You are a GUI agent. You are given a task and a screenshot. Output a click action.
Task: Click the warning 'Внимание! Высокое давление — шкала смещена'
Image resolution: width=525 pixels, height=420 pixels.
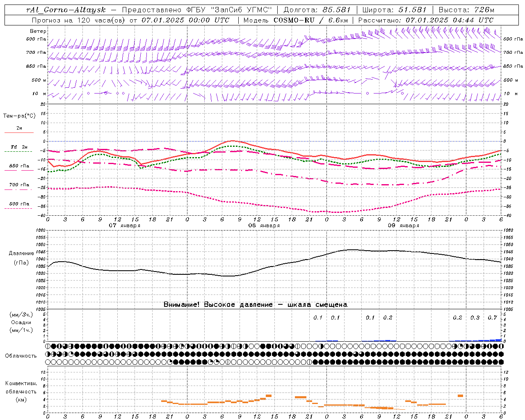255,305
